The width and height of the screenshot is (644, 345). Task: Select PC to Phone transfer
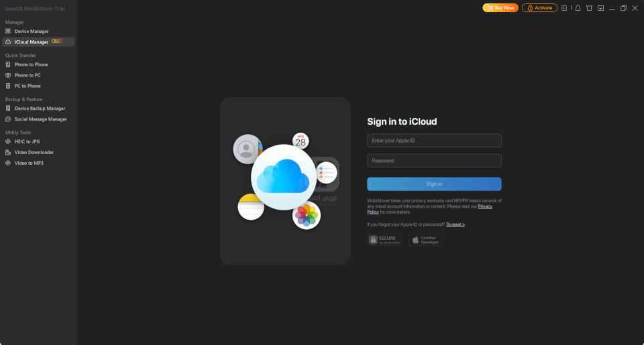coord(28,86)
